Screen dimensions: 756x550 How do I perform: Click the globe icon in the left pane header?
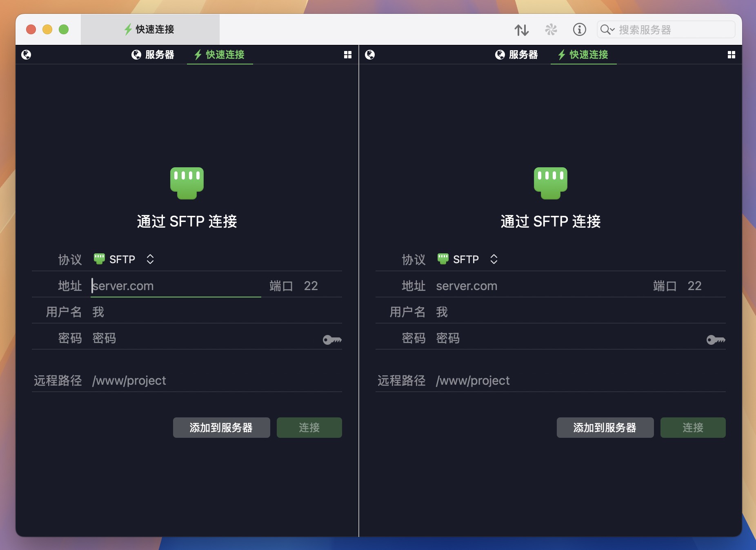pos(27,54)
